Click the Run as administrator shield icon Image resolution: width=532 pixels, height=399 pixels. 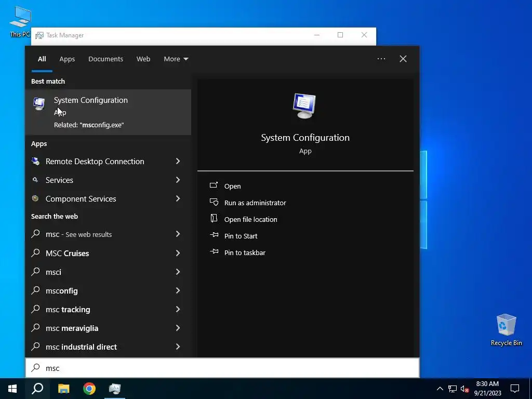pyautogui.click(x=214, y=202)
